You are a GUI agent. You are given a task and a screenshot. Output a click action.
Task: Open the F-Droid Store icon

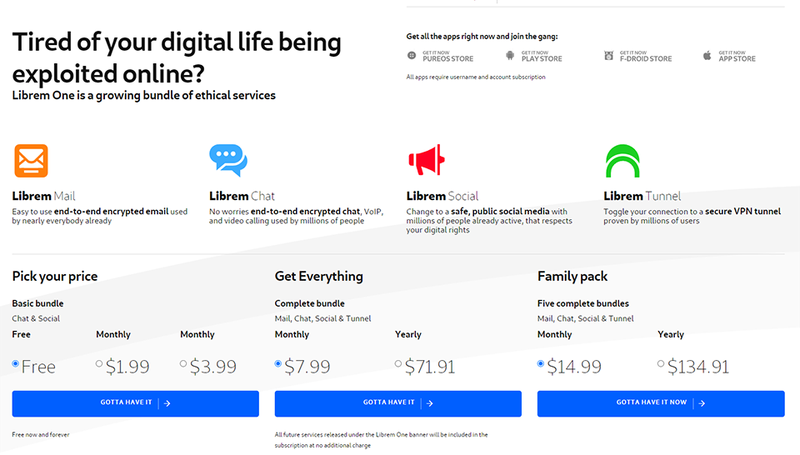608,56
